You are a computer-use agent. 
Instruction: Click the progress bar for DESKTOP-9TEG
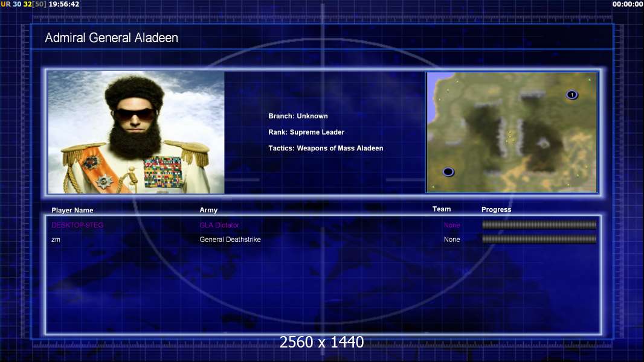(x=539, y=224)
